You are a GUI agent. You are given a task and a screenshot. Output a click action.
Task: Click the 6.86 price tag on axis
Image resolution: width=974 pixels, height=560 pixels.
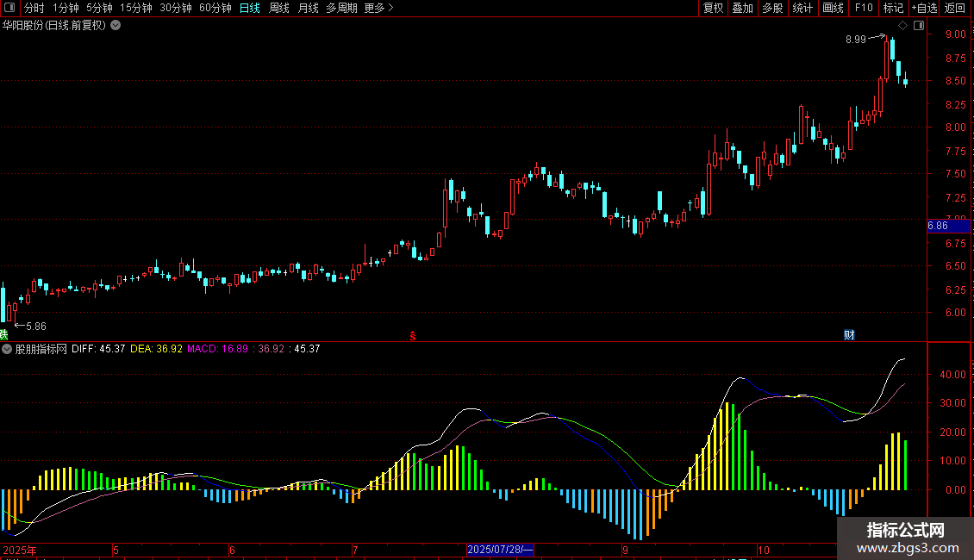pyautogui.click(x=948, y=226)
